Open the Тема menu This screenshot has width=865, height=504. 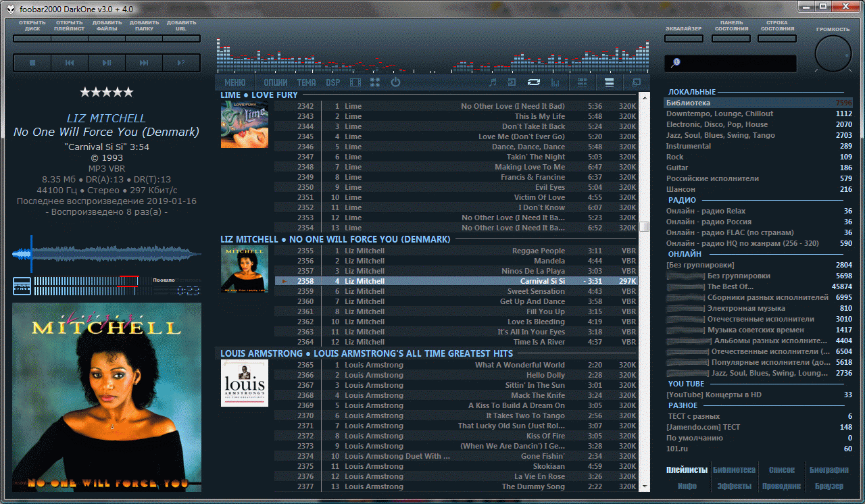click(x=306, y=83)
